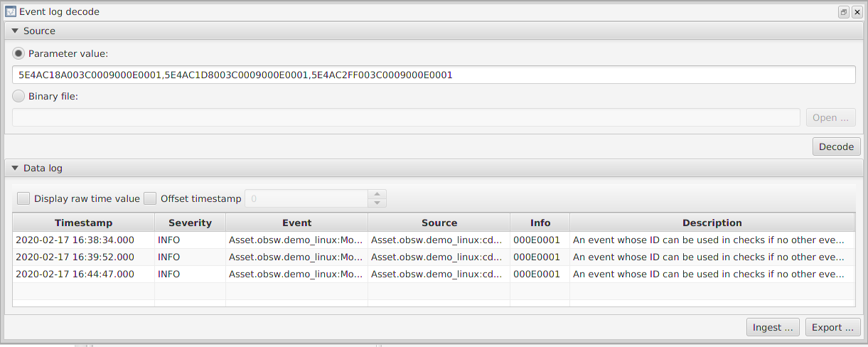Screen dimensions: 868x347
Task: Click Source cell in the 16:39:52 row
Action: pos(439,257)
